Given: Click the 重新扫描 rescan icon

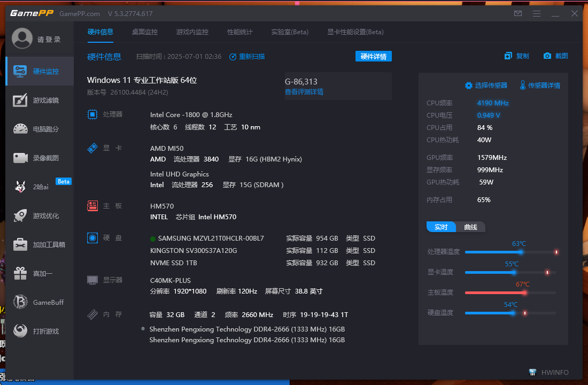Looking at the screenshot, I should coord(233,57).
